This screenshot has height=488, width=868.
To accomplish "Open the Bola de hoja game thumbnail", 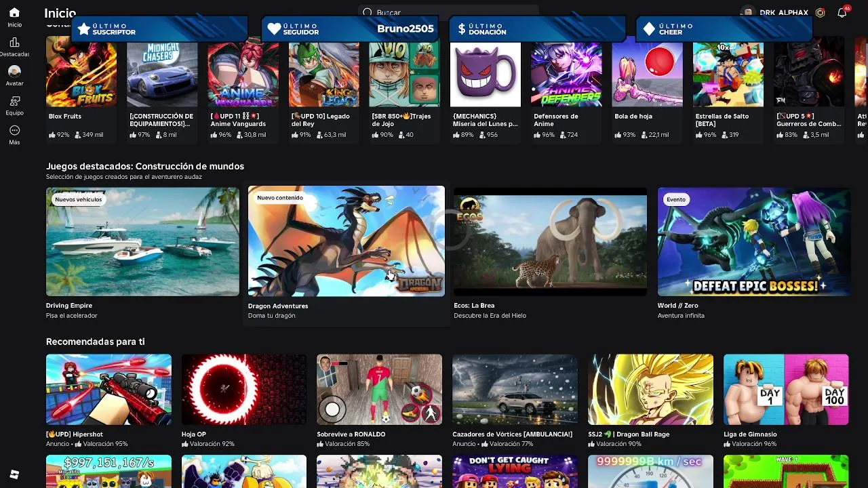I will pyautogui.click(x=648, y=75).
